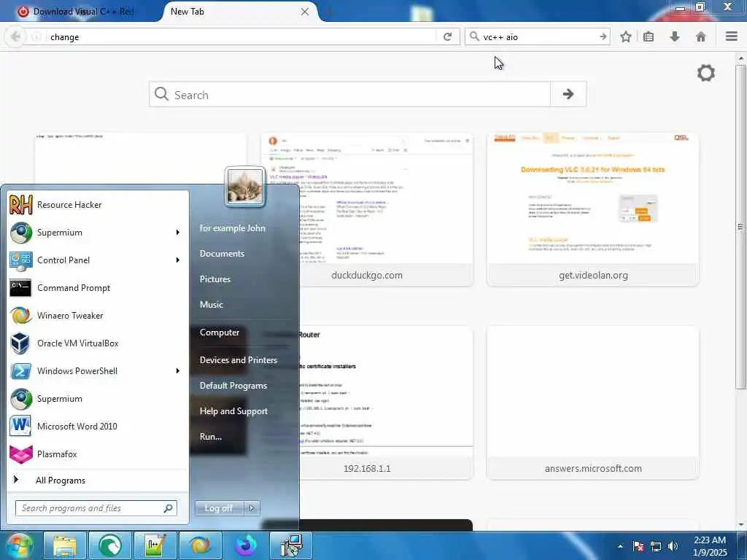747x560 pixels.
Task: Expand Windows PowerShell jump list arrow
Action: pyautogui.click(x=178, y=370)
